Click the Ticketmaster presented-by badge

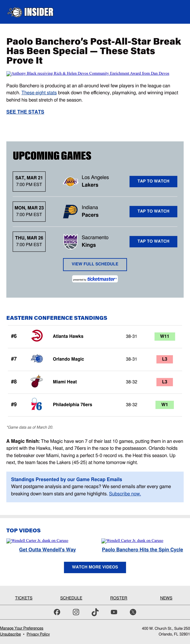click(x=95, y=279)
